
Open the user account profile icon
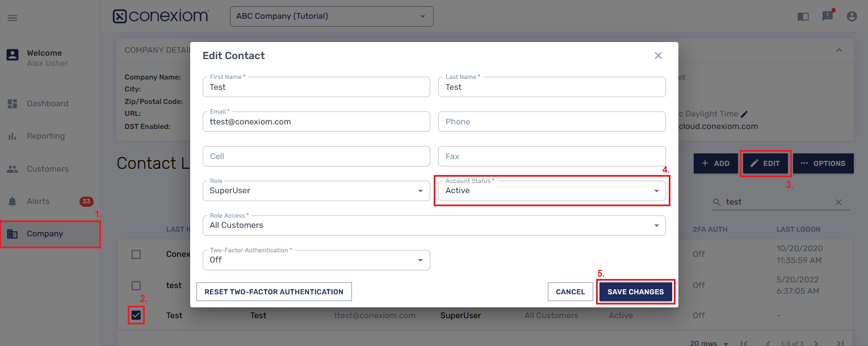point(852,16)
